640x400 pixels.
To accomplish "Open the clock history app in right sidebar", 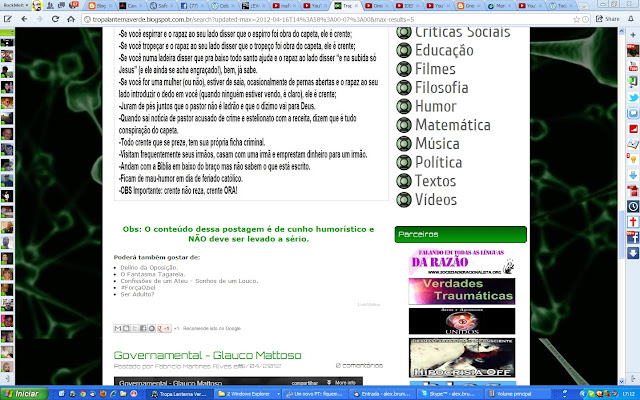I will click(633, 206).
